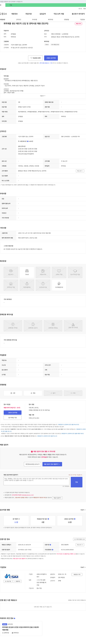Click the 로그인 link at top
The width and height of the screenshot is (86, 644).
tap(80, 9)
